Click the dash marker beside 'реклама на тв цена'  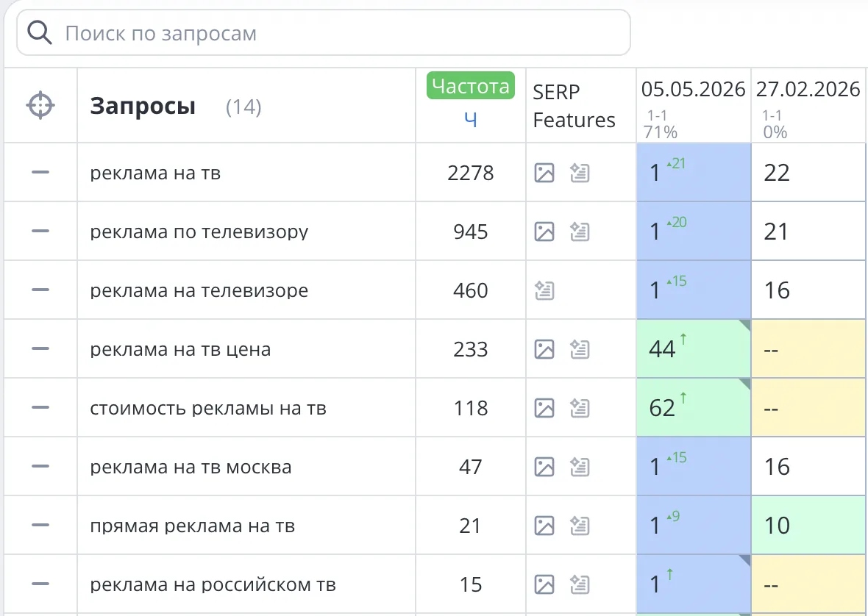(x=40, y=348)
